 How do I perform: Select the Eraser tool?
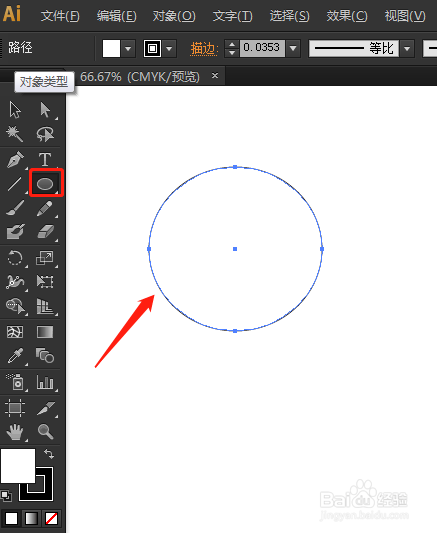coord(45,232)
